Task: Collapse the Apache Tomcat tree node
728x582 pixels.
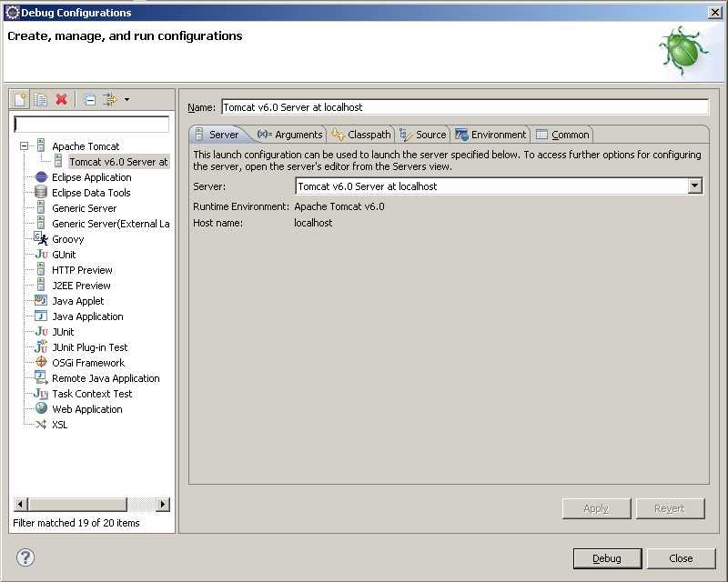Action: pos(25,146)
